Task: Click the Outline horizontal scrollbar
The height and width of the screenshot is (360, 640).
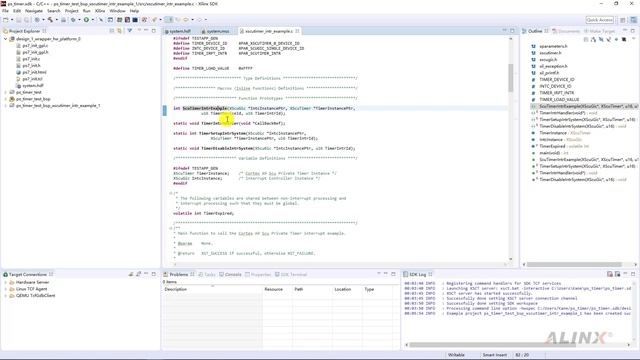Action: coord(574,264)
